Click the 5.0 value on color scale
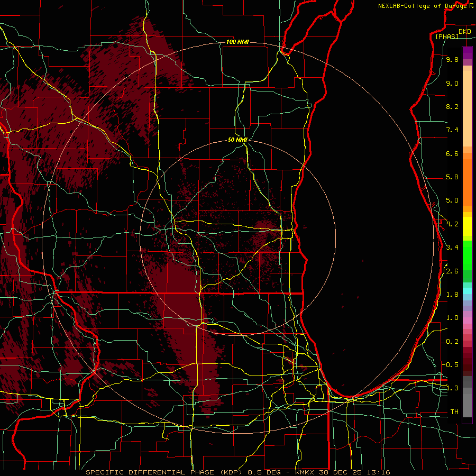Image resolution: width=476 pixels, height=476 pixels. [x=452, y=200]
